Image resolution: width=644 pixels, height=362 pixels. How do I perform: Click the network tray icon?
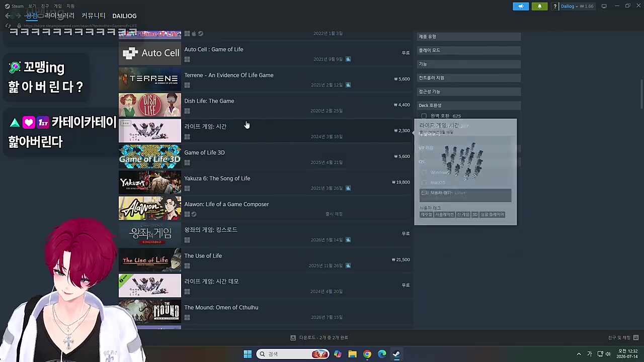(600, 354)
